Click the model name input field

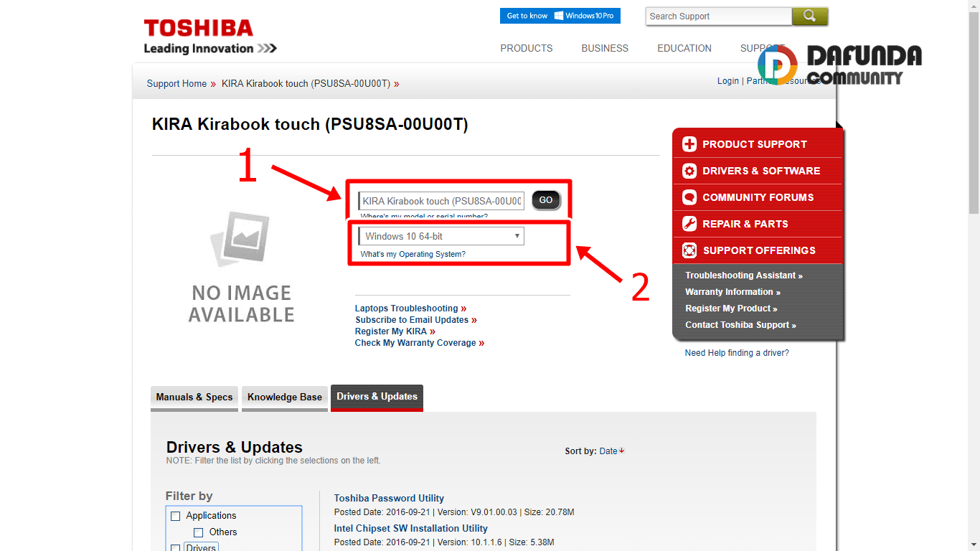[441, 201]
